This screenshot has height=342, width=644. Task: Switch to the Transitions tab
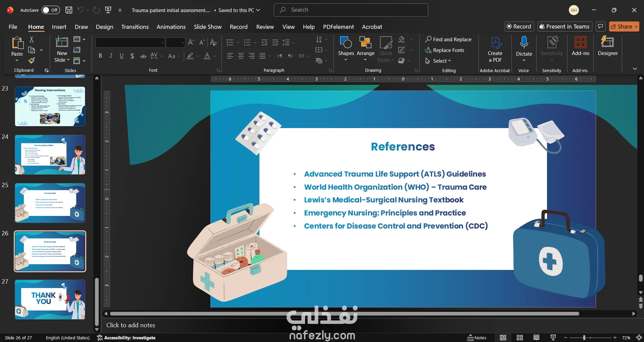135,27
